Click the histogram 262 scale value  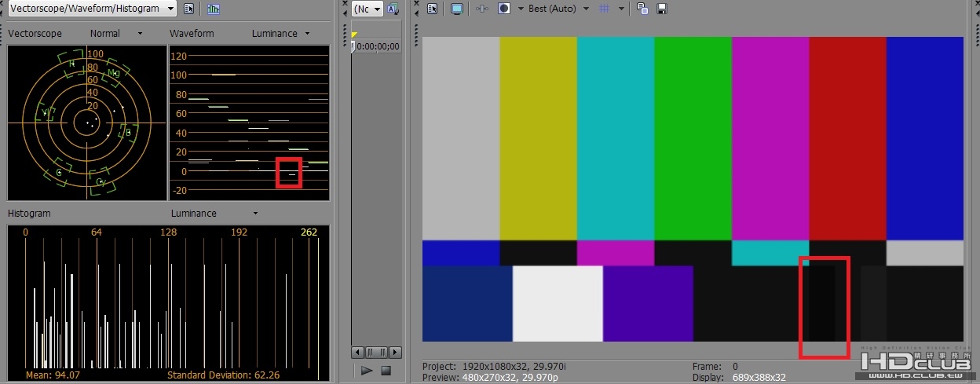[309, 232]
